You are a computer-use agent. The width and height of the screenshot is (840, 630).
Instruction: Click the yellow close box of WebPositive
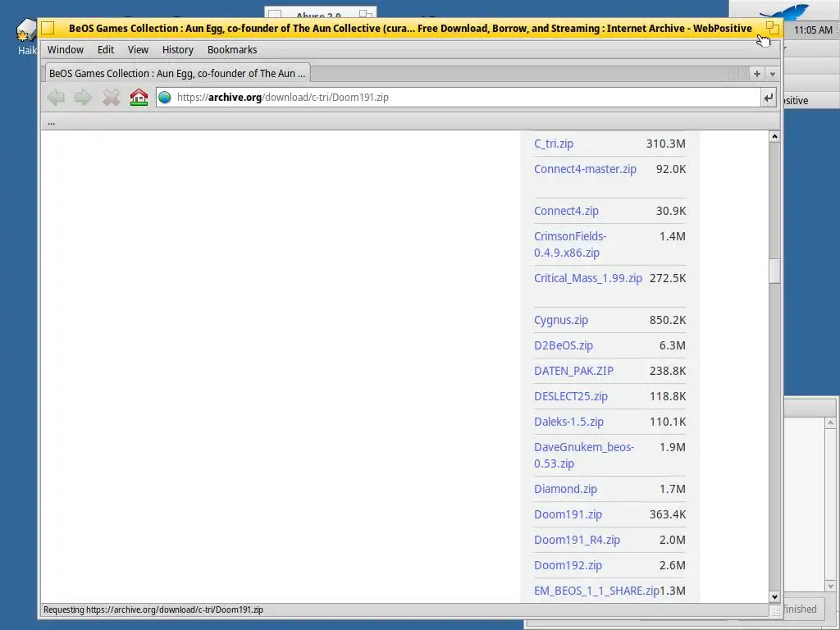pyautogui.click(x=48, y=28)
